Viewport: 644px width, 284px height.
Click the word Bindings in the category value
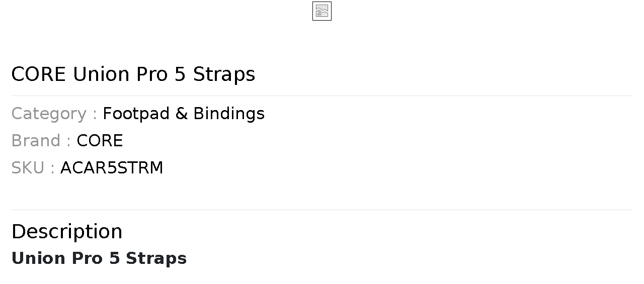point(229,114)
